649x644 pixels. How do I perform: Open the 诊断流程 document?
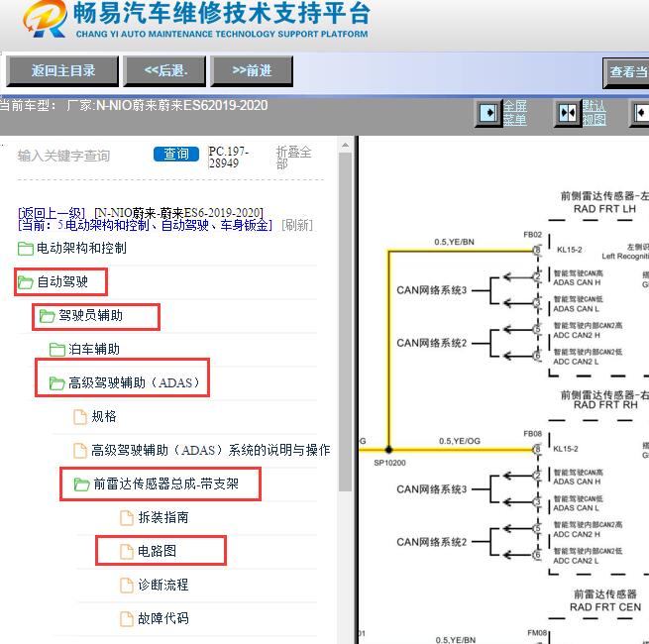click(163, 585)
